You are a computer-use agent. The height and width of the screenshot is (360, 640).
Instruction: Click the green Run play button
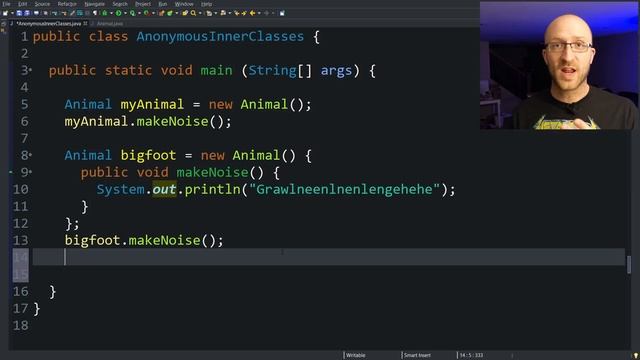tap(118, 13)
